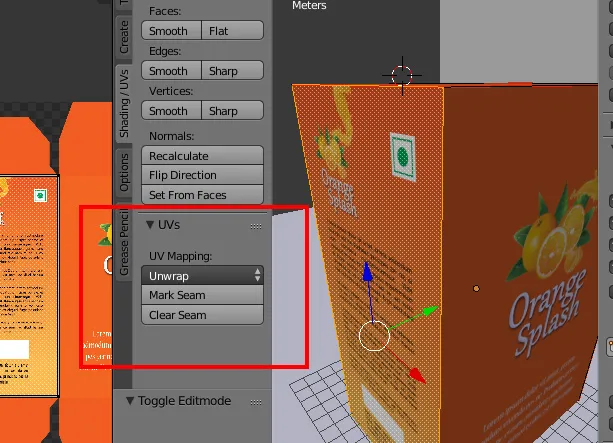This screenshot has height=443, width=613.
Task: Click the UVs panel drag grip
Action: pos(256,226)
